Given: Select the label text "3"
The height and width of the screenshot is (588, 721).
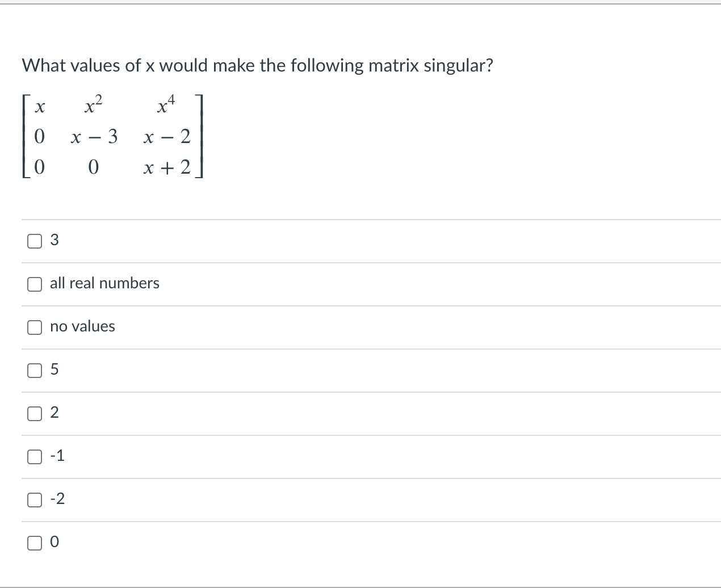Looking at the screenshot, I should [54, 240].
